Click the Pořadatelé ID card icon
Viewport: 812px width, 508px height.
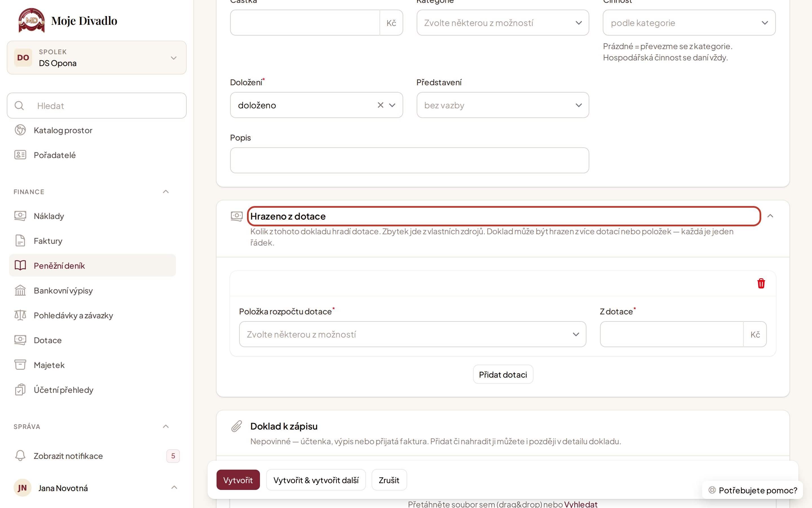coord(20,155)
